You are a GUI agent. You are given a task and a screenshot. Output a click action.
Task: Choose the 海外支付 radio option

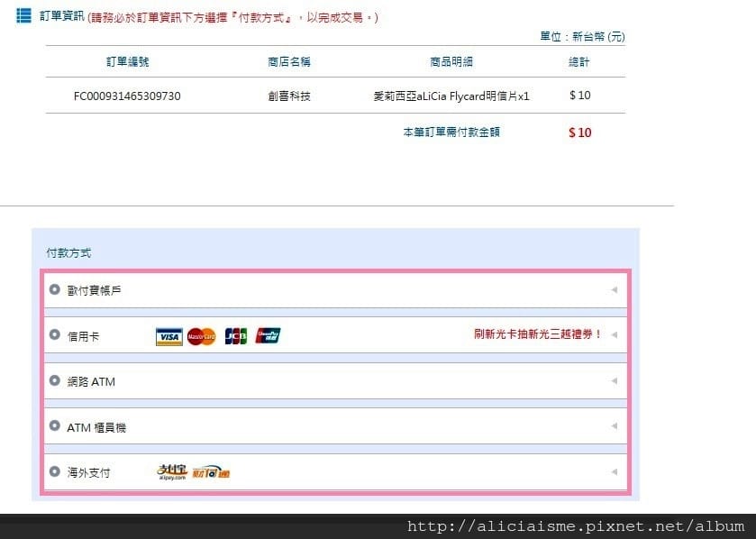click(54, 471)
